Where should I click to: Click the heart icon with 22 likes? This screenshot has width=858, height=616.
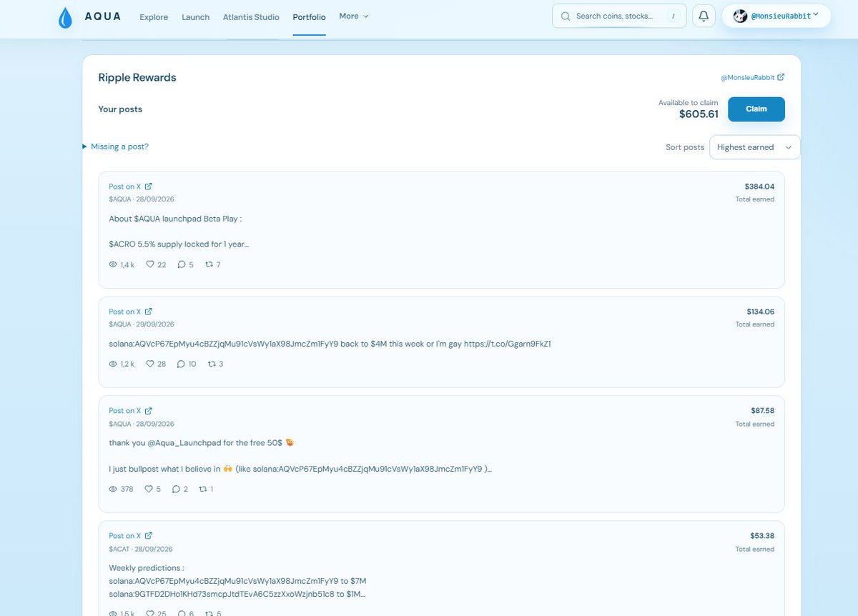pos(150,264)
